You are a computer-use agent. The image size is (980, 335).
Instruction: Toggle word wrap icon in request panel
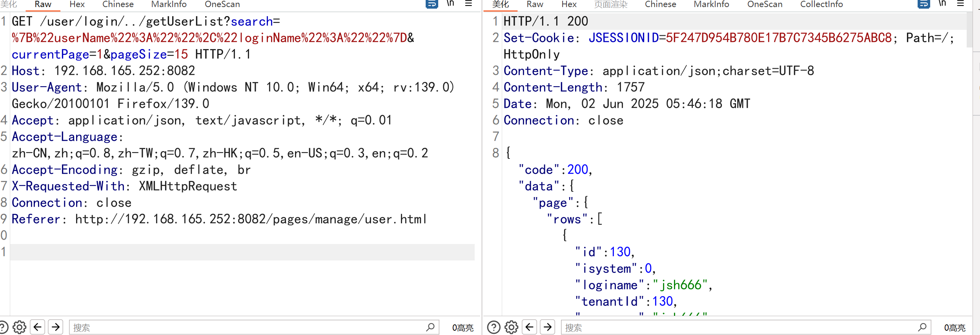pos(432,4)
